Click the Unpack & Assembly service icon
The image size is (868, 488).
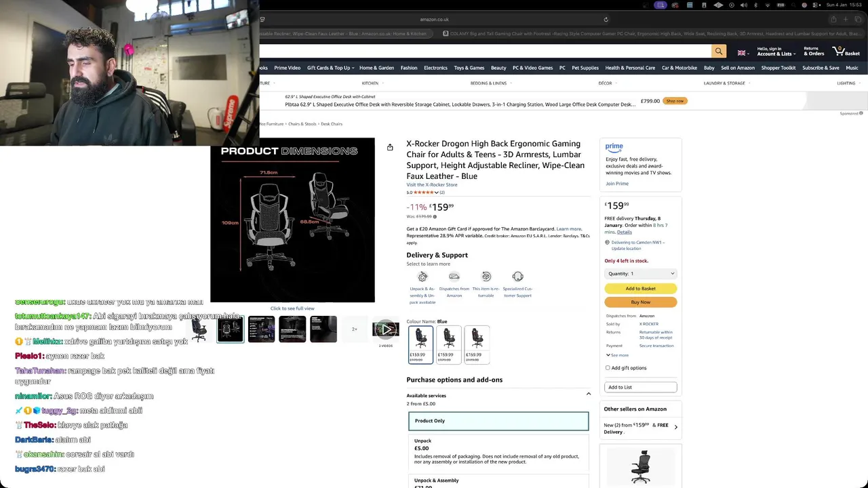pos(422,277)
